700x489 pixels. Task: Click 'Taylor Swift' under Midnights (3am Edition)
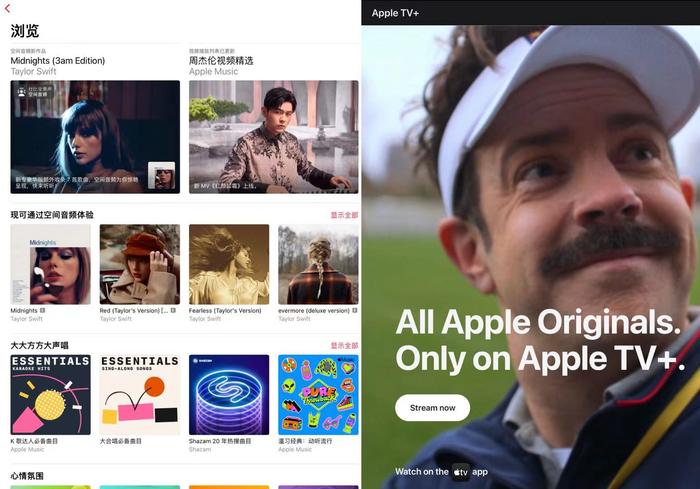pos(33,71)
